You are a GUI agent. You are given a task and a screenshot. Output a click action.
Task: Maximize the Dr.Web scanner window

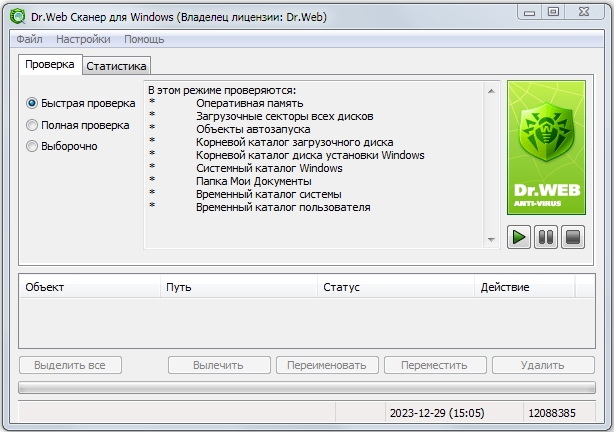pos(553,12)
